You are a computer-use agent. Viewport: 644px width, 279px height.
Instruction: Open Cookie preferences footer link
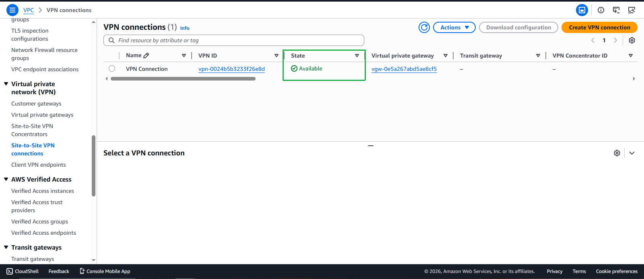click(x=617, y=271)
